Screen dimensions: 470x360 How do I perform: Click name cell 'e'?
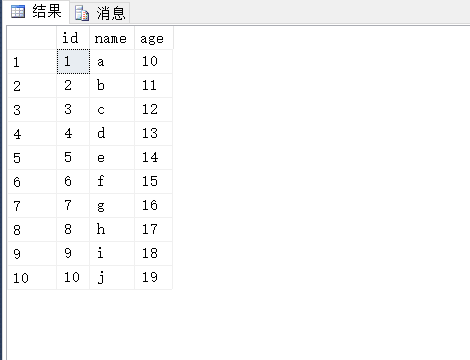click(112, 158)
